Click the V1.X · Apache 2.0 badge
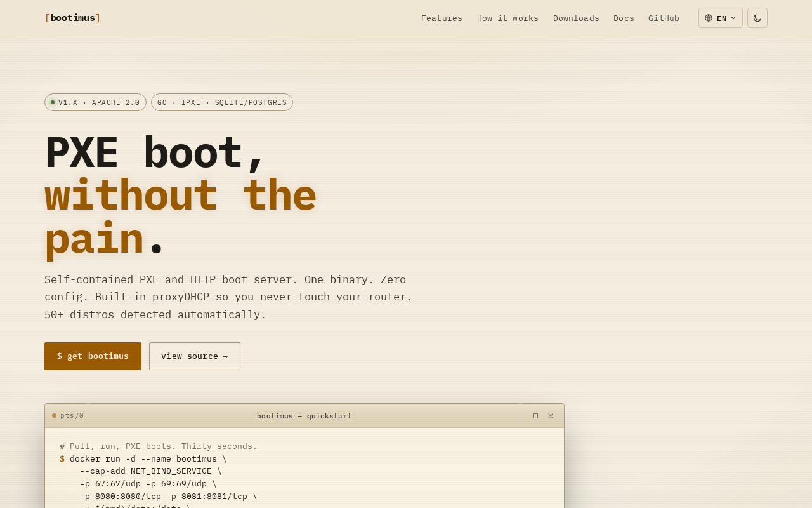 pos(95,102)
